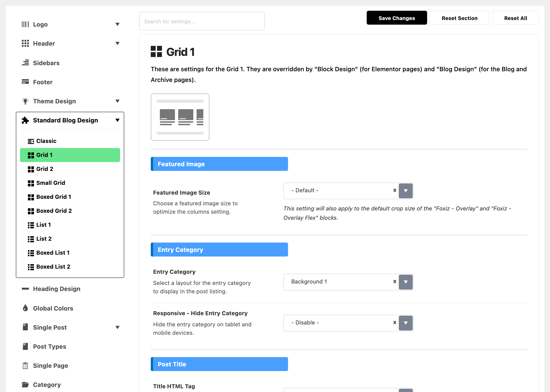
Task: Click the Search for settings field
Action: (x=202, y=21)
